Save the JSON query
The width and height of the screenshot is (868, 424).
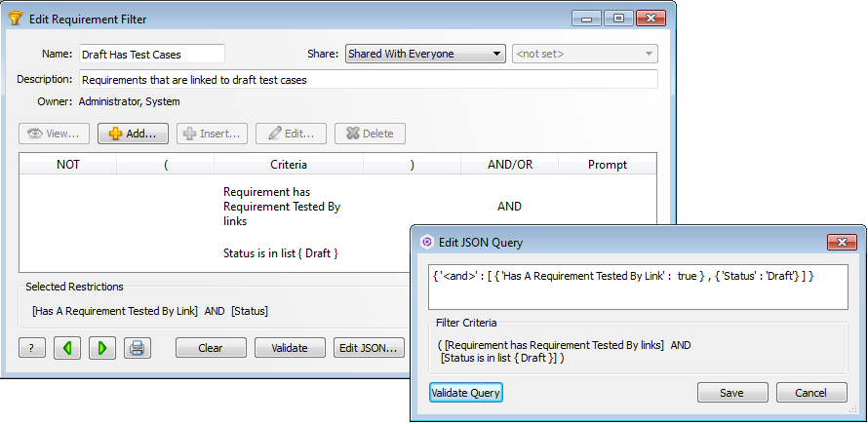pos(731,393)
